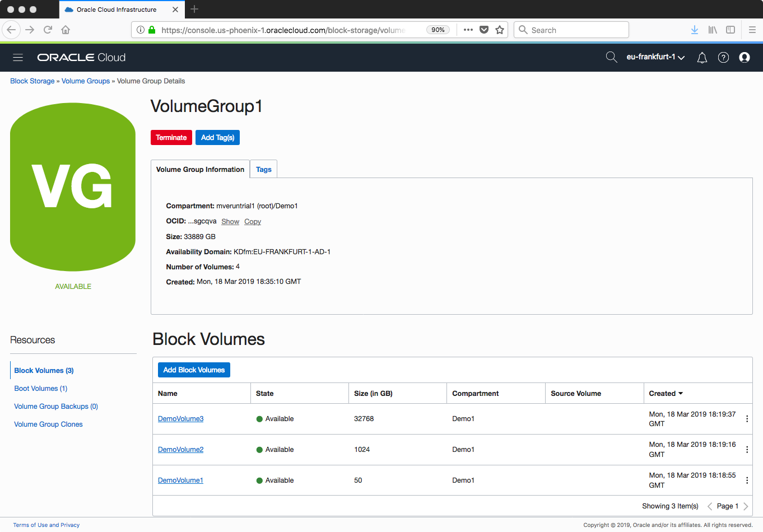The image size is (763, 532).
Task: Show the full OCID value
Action: (x=230, y=222)
